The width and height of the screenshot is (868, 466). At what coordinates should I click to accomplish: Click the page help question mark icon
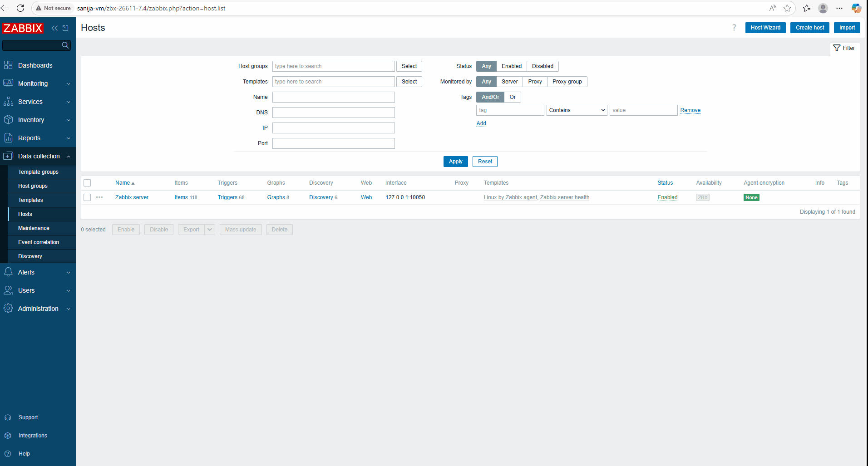734,28
